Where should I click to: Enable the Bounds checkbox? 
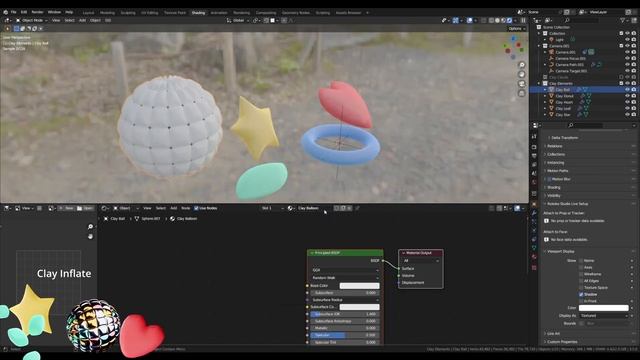tap(581, 323)
